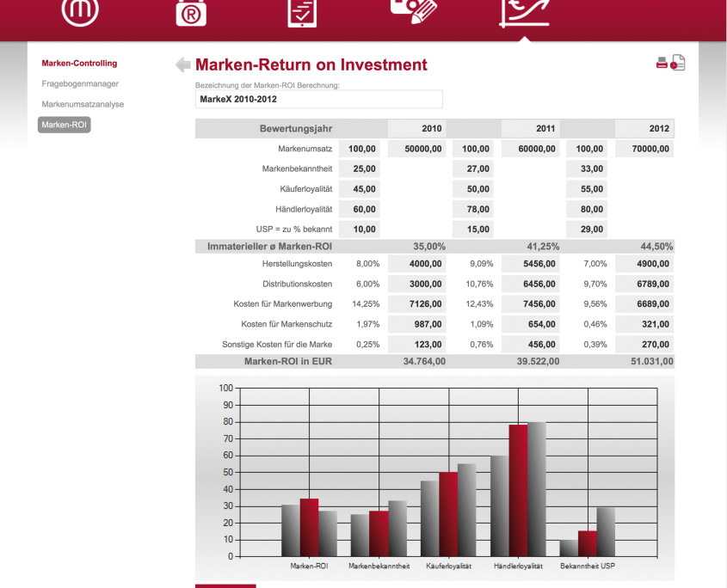This screenshot has height=588, width=727.
Task: Edit Herstellungskosten value 4900,00
Action: pos(644,264)
